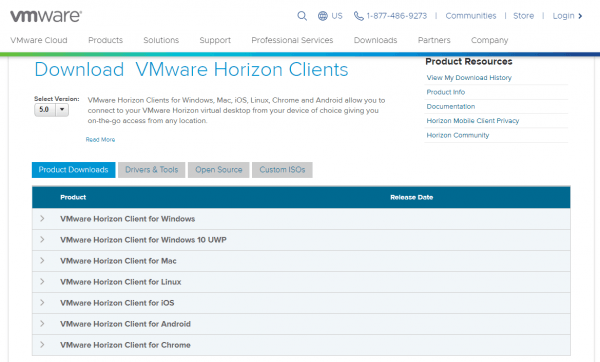Screen dimensions: 600x362
Task: Open View My Download History link
Action: 469,78
